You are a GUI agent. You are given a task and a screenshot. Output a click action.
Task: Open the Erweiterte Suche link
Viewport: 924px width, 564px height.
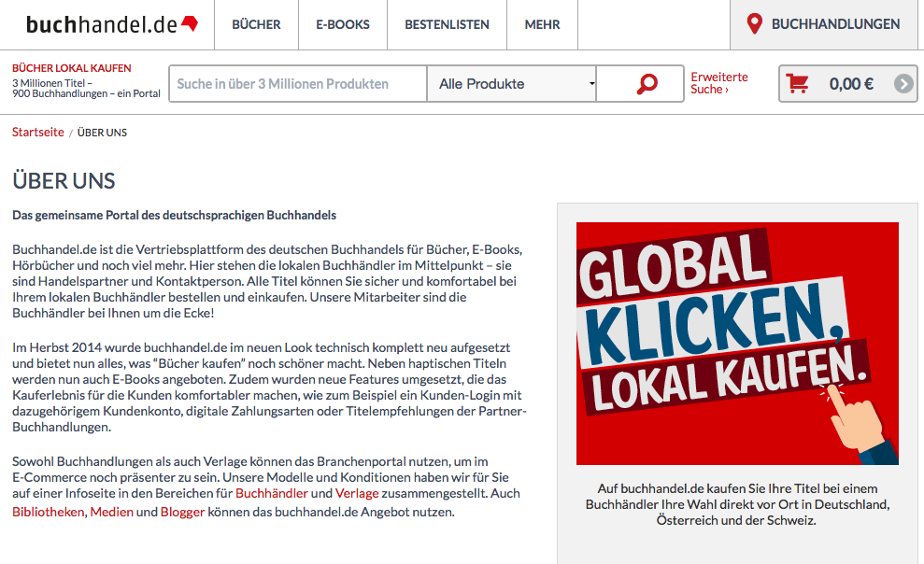click(718, 83)
